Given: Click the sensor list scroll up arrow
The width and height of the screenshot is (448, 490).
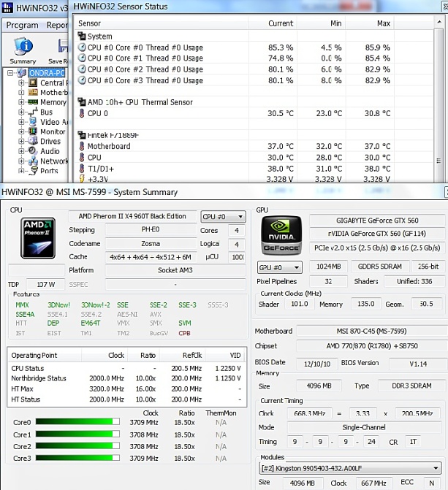Looking at the screenshot, I should (x=439, y=22).
